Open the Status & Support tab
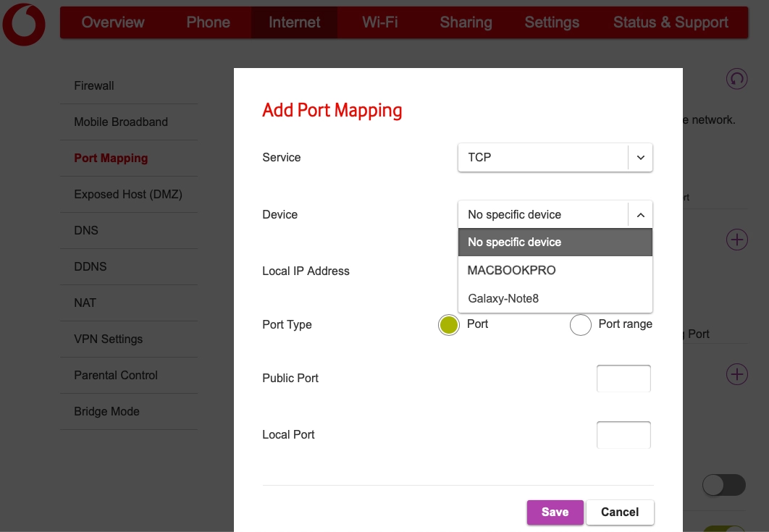The image size is (769, 532). [x=671, y=22]
